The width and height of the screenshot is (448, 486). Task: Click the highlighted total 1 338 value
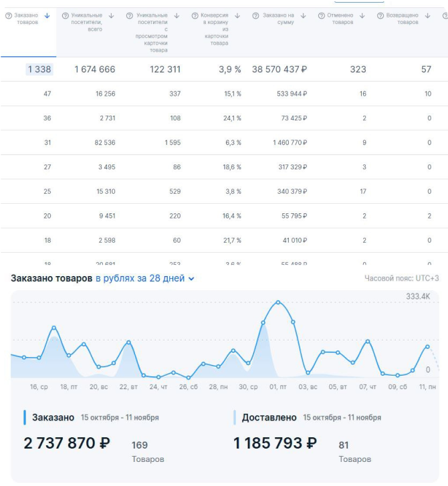[x=39, y=69]
